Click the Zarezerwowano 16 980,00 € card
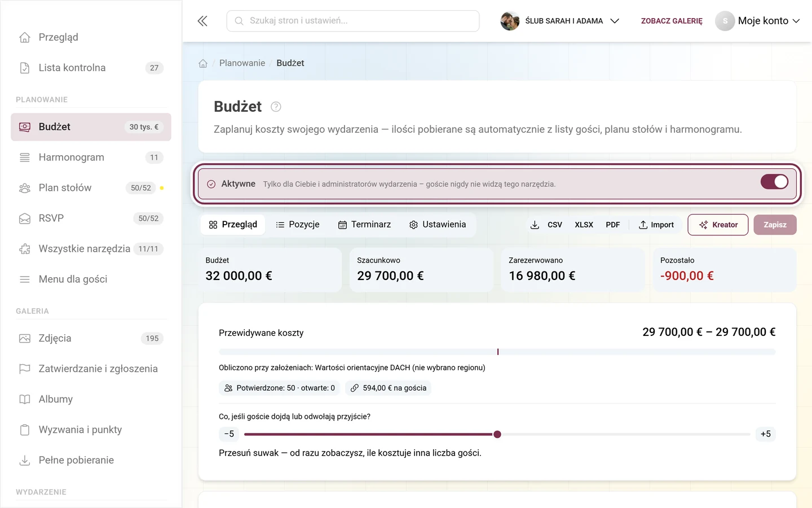812x508 pixels. click(x=572, y=270)
